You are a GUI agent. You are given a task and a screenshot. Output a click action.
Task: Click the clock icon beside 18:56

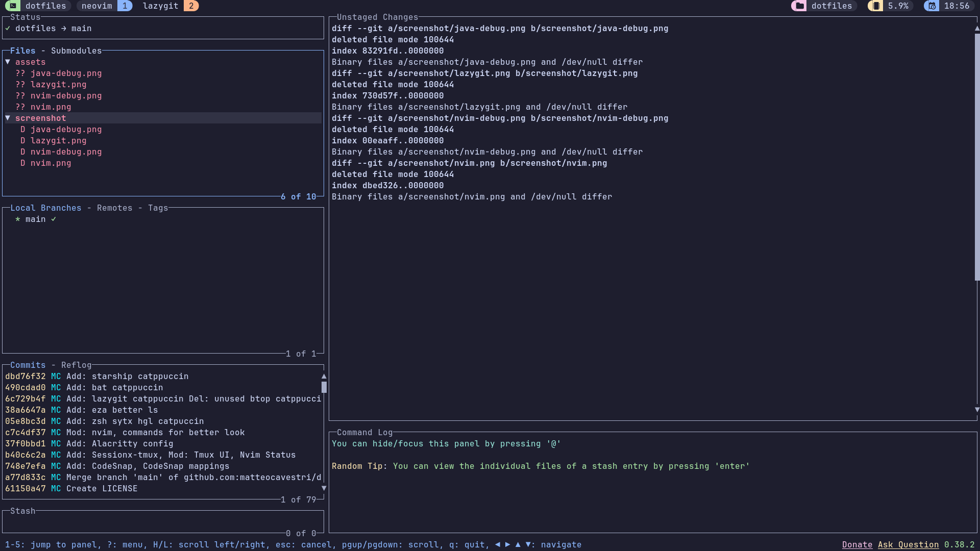pyautogui.click(x=932, y=6)
